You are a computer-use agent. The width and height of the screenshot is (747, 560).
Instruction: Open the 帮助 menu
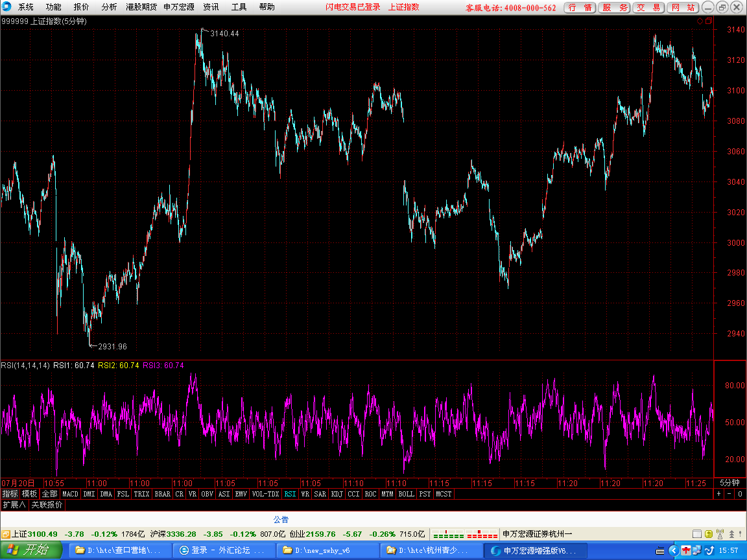click(x=267, y=7)
